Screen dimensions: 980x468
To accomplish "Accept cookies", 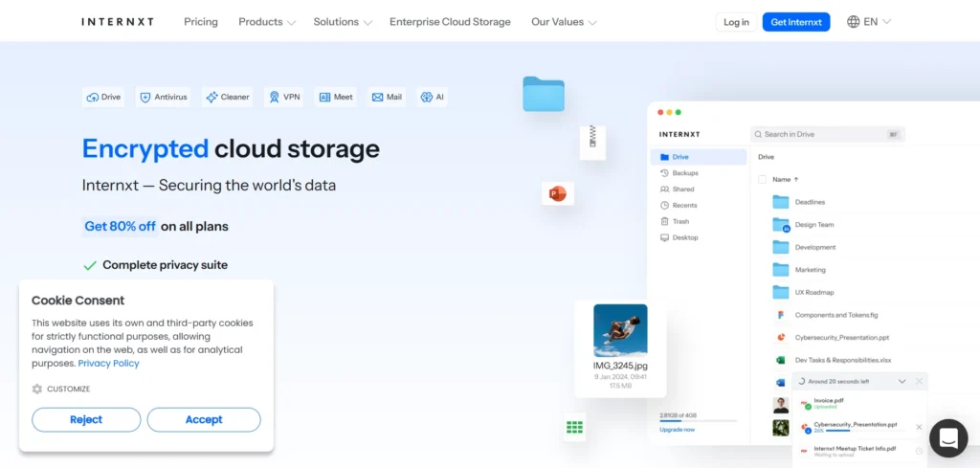I will click(x=204, y=420).
